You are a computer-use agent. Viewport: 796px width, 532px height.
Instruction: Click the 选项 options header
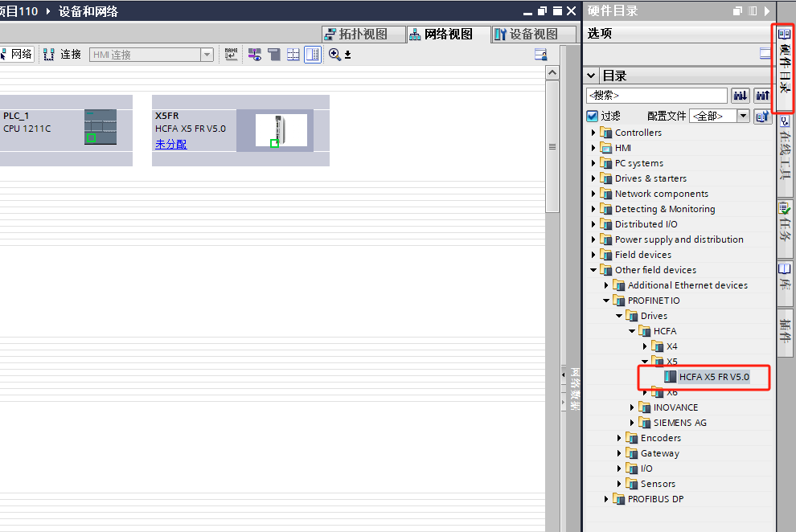coord(600,34)
